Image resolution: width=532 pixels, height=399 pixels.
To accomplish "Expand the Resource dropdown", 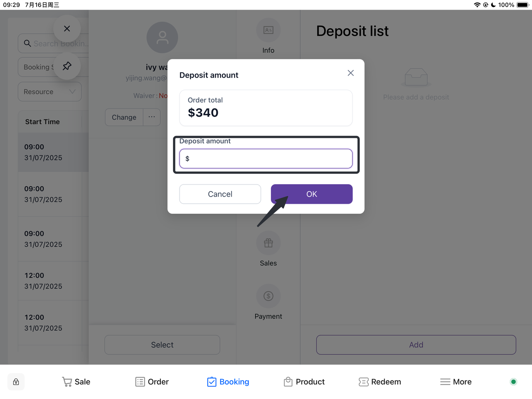I will (49, 92).
